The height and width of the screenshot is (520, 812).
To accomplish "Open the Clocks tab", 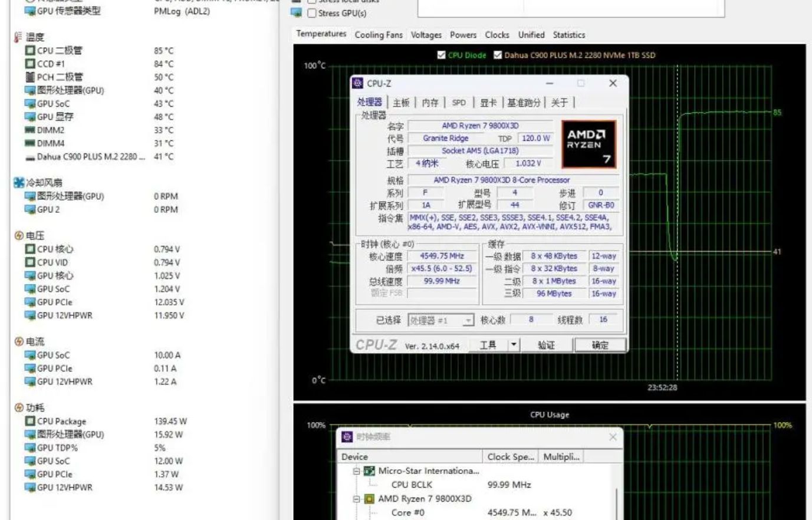I will (x=497, y=35).
